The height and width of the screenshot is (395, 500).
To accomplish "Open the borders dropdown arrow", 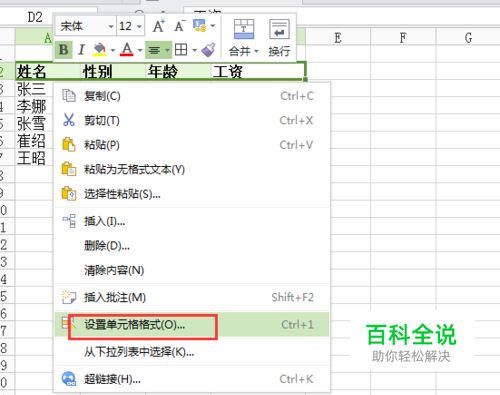I will pyautogui.click(x=194, y=50).
